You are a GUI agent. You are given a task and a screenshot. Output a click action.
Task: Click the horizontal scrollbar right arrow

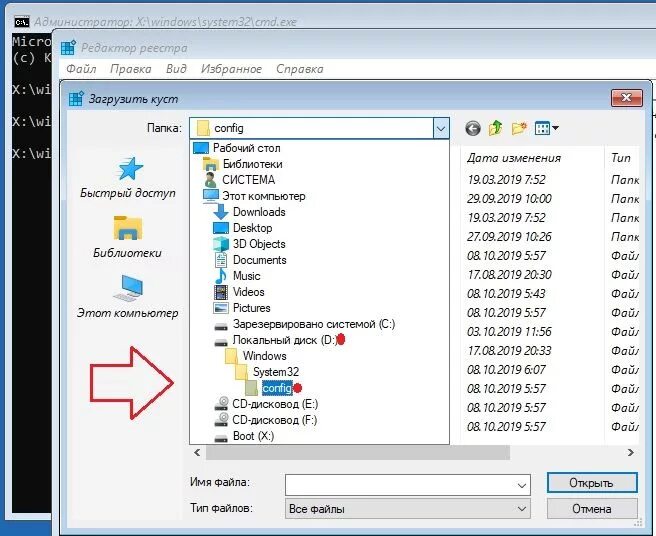[x=631, y=452]
